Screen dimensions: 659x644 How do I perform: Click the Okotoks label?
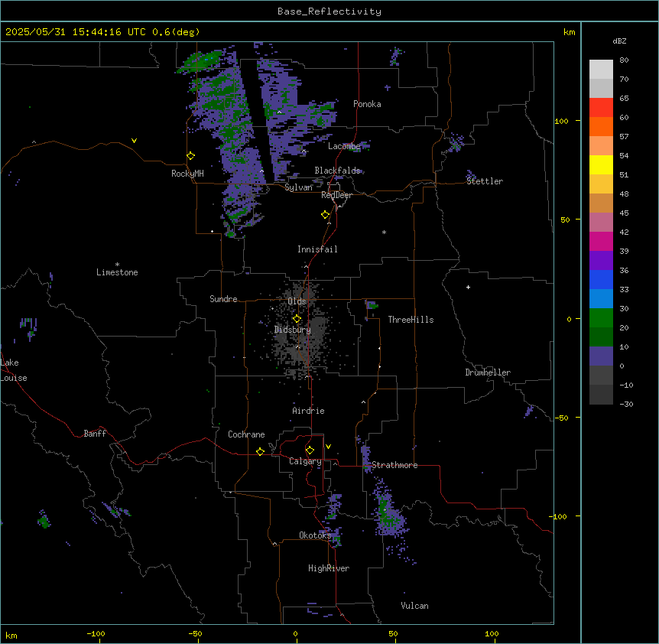pos(315,535)
